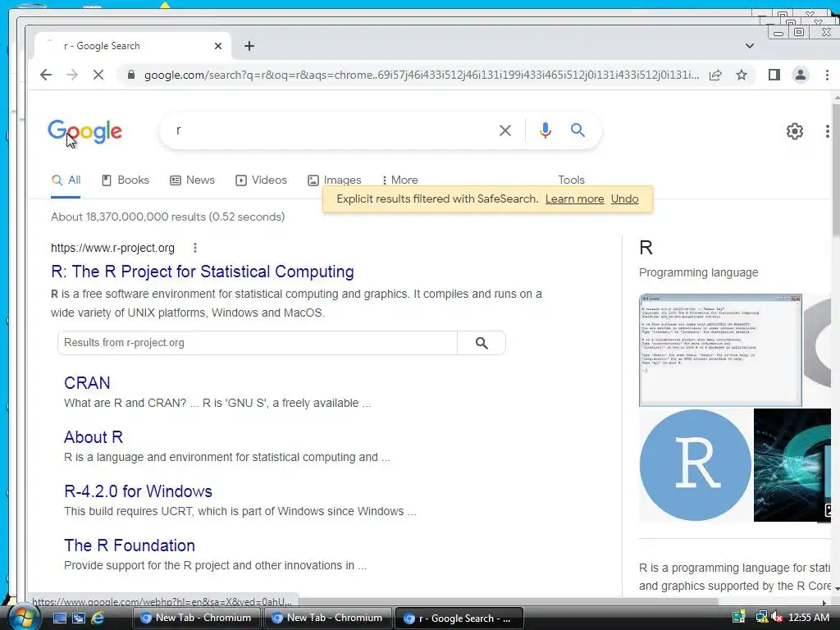The width and height of the screenshot is (840, 630).
Task: Launch Internet Explorer from quick launch
Action: pos(98,618)
